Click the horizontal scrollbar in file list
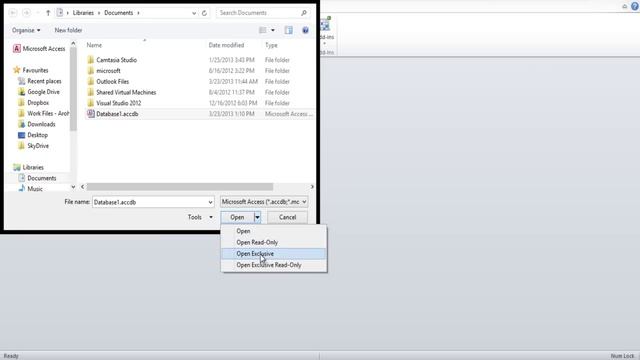The width and height of the screenshot is (640, 360). 180,187
